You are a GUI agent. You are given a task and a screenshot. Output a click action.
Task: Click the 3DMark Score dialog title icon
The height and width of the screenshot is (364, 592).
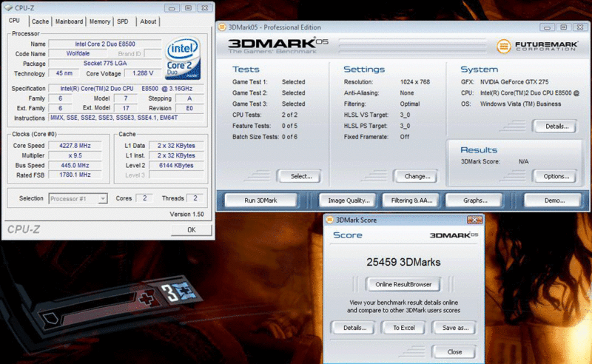coord(329,220)
